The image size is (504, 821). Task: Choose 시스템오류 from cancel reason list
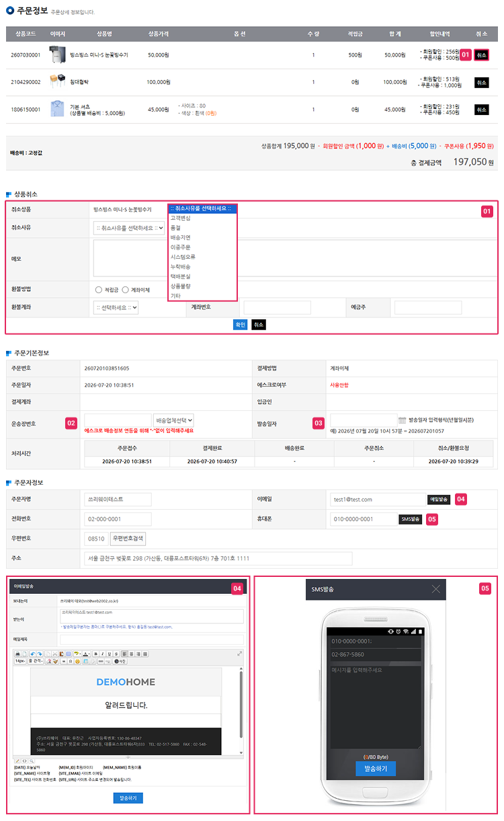[x=202, y=257]
